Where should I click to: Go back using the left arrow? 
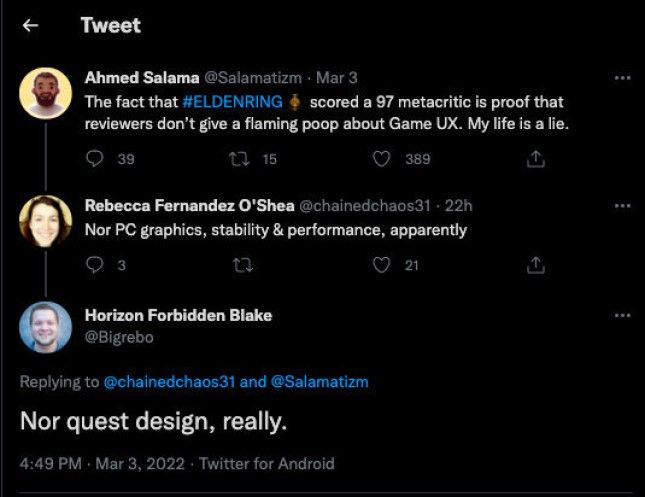pos(31,26)
